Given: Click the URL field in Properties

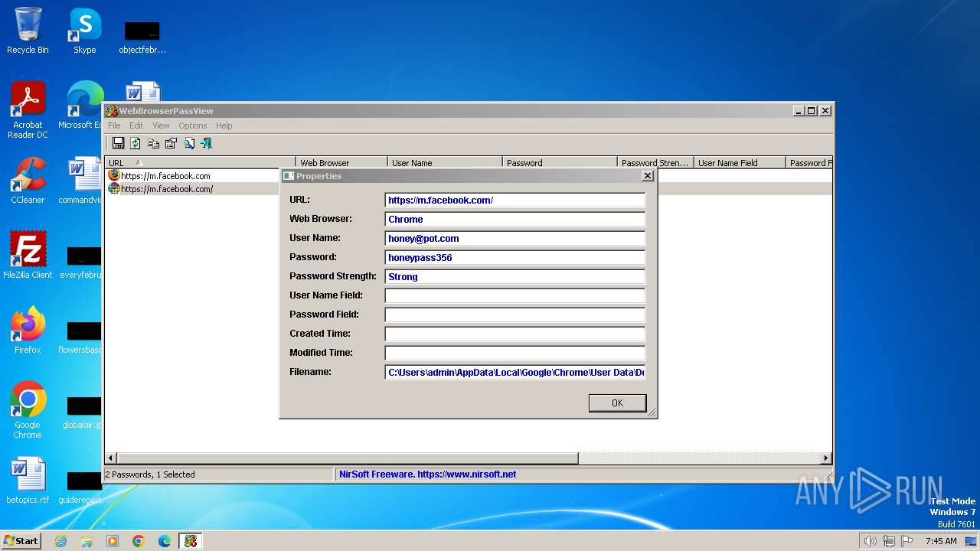Looking at the screenshot, I should pos(515,201).
